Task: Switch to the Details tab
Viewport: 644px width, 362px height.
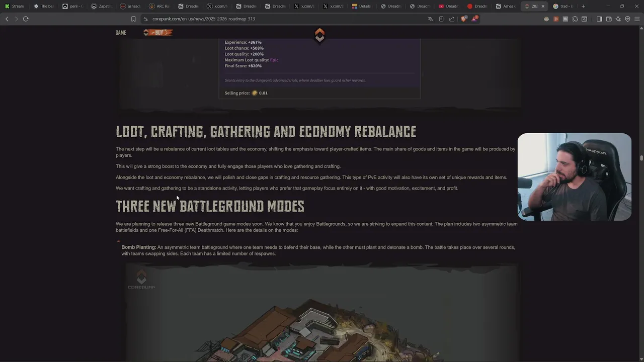Action: (x=362, y=6)
